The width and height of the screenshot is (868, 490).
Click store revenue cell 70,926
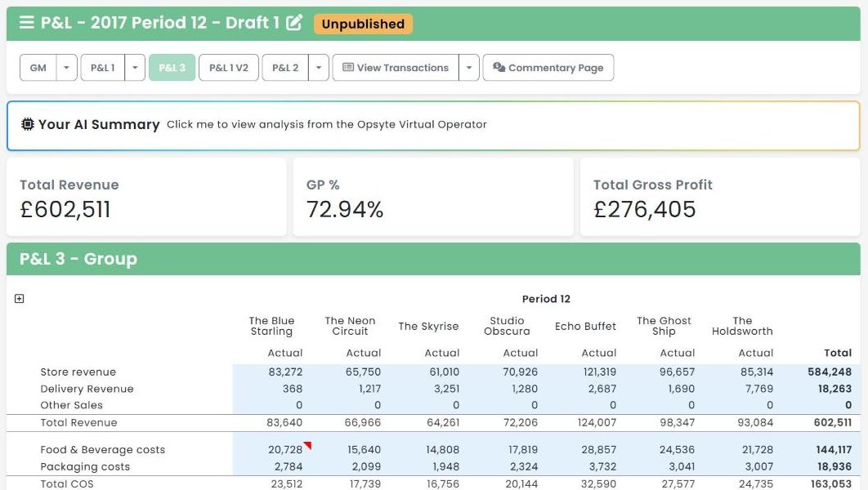[x=521, y=372]
